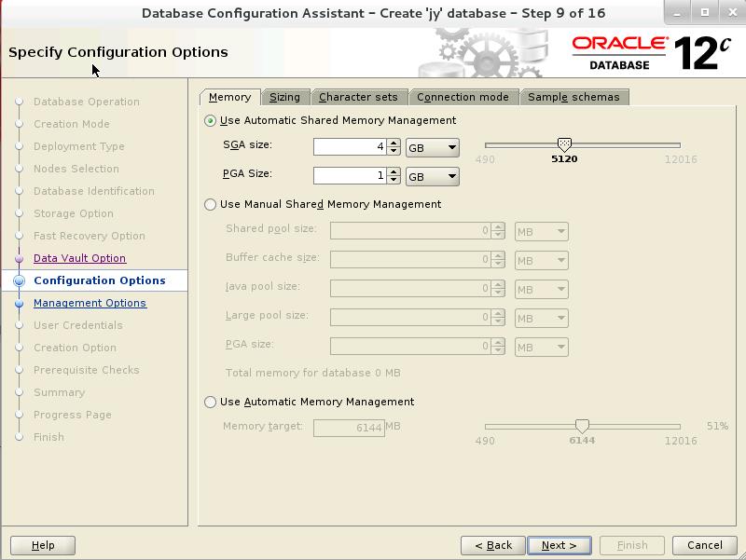This screenshot has width=746, height=560.
Task: Click the SGA size slider thumb at 5120
Action: [x=564, y=144]
